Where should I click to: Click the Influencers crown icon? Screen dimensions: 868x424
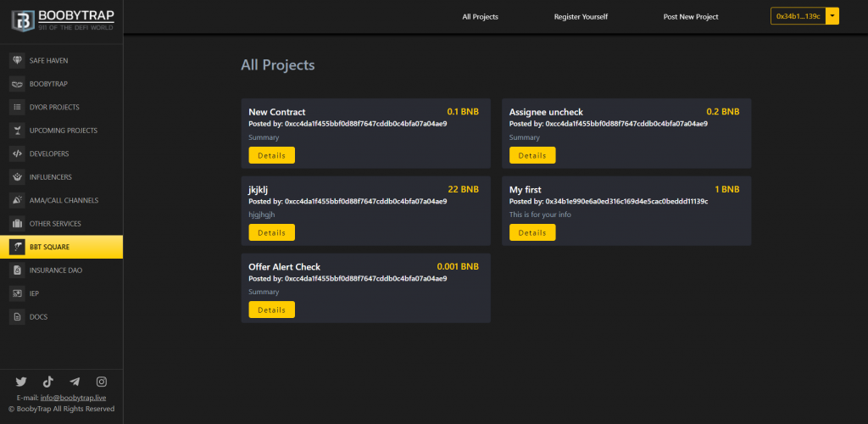[17, 177]
